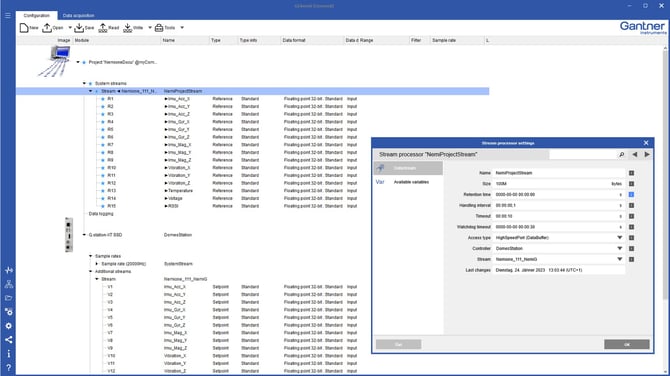Screen dimensions: 670x376
Task: Go to previous item with dialog left arrow
Action: pos(635,155)
